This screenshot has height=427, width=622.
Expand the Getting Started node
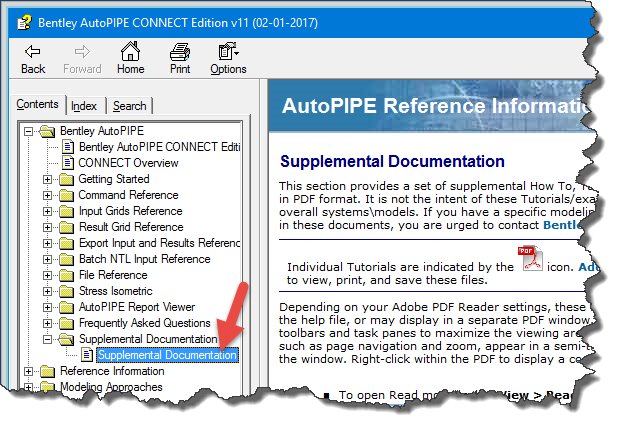(47, 179)
